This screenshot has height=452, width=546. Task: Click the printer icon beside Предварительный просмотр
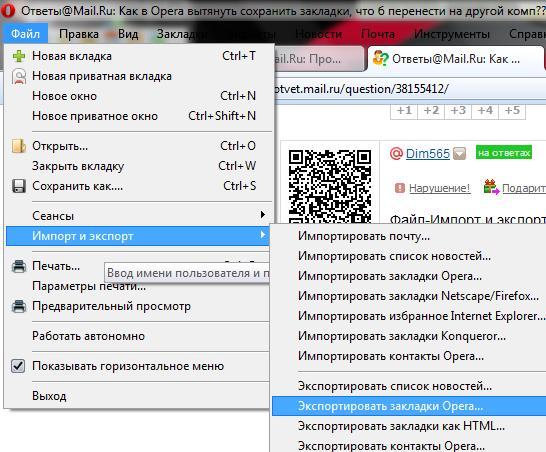point(19,306)
